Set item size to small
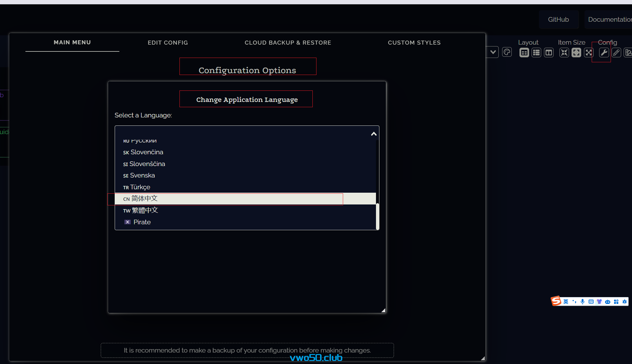 click(564, 53)
